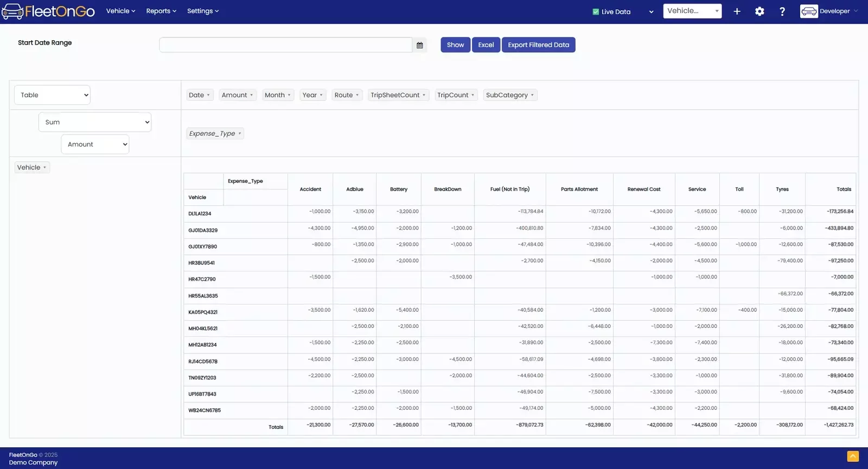868x469 pixels.
Task: Click the Export Filtered Data button
Action: coord(538,45)
